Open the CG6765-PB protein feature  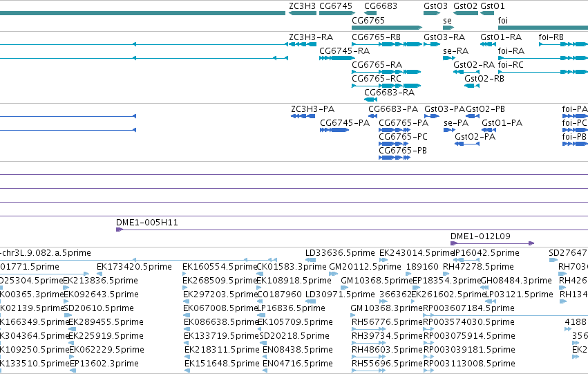click(403, 151)
